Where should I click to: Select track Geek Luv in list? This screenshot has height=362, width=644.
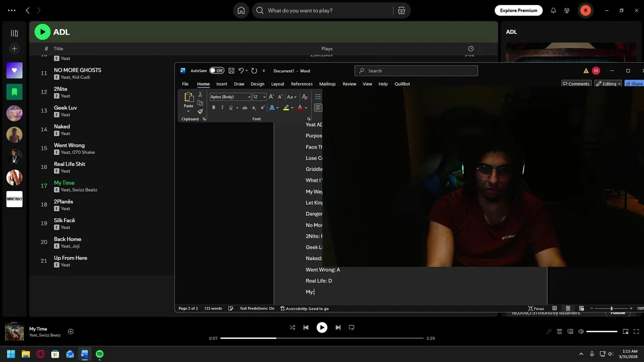(65, 108)
